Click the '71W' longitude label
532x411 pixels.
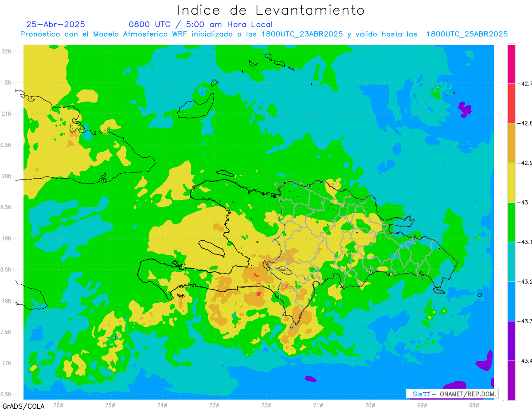pos(318,405)
